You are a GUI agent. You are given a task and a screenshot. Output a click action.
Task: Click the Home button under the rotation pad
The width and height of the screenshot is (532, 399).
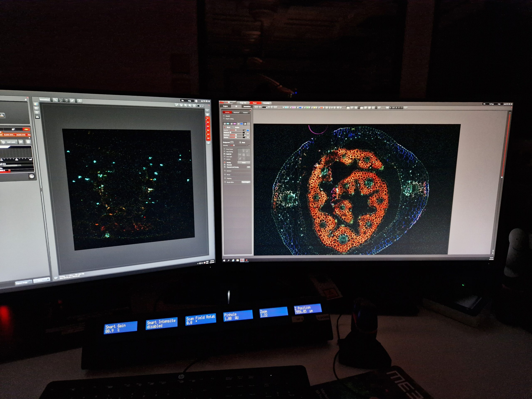point(244,162)
